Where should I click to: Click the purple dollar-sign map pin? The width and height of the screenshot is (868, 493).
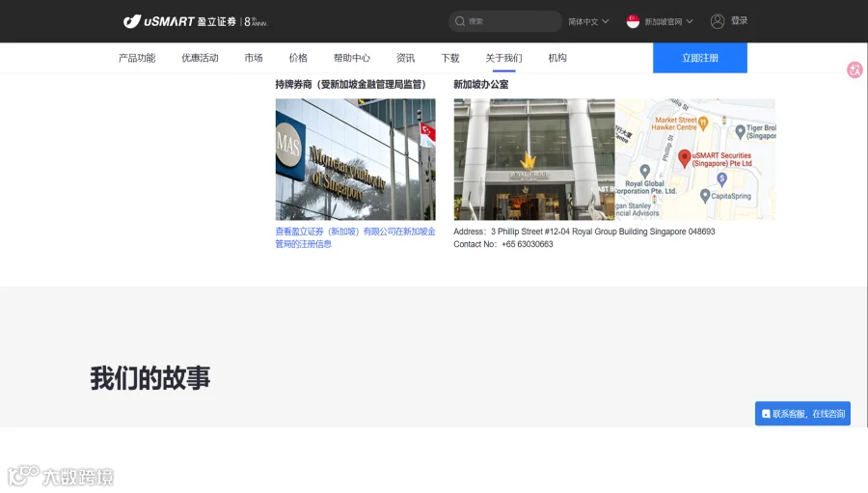(x=721, y=178)
